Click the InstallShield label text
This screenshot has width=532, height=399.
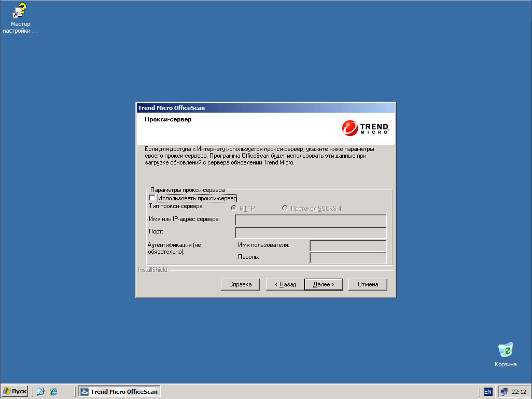point(152,270)
